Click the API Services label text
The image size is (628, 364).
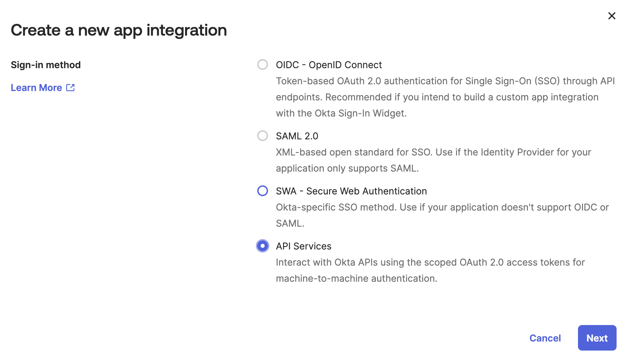pyautogui.click(x=304, y=246)
